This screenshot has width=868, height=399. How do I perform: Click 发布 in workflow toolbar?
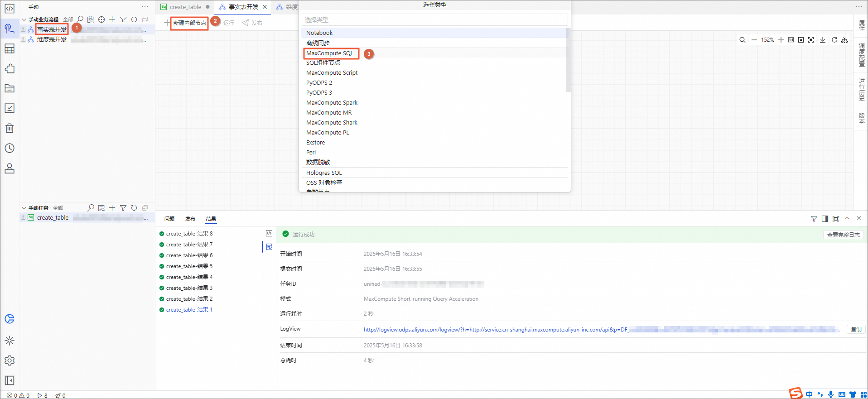pos(252,23)
